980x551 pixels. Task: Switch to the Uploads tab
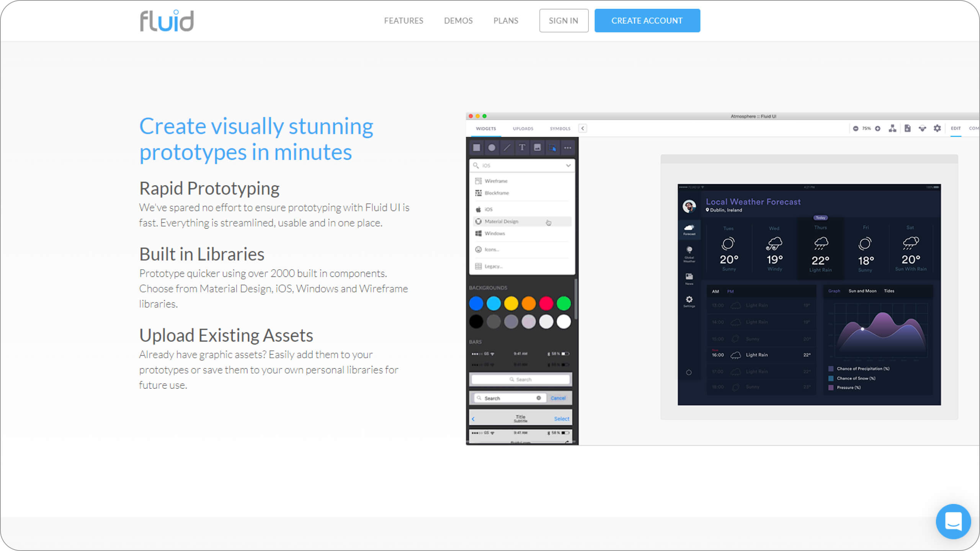(x=523, y=129)
